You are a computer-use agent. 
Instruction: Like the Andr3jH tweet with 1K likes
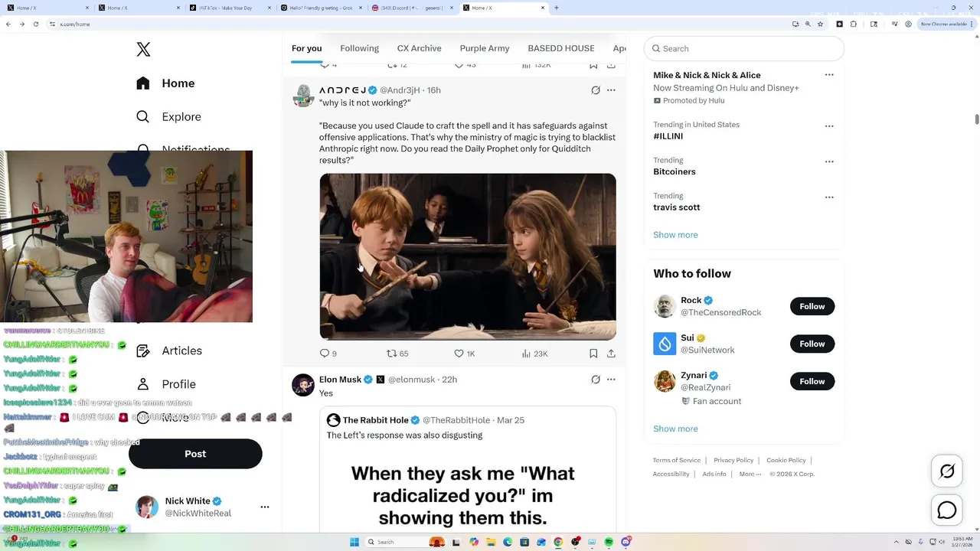465,354
